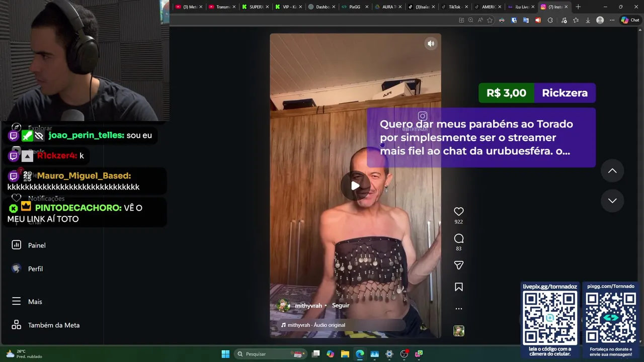Go to the previous reel with up arrow
This screenshot has width=644, height=362.
click(x=612, y=171)
